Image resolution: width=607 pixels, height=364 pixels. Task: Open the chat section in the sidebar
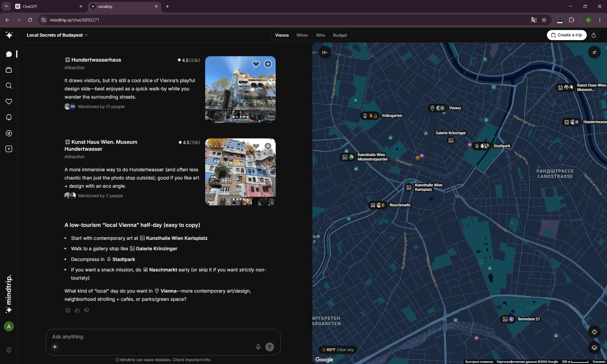pos(9,54)
